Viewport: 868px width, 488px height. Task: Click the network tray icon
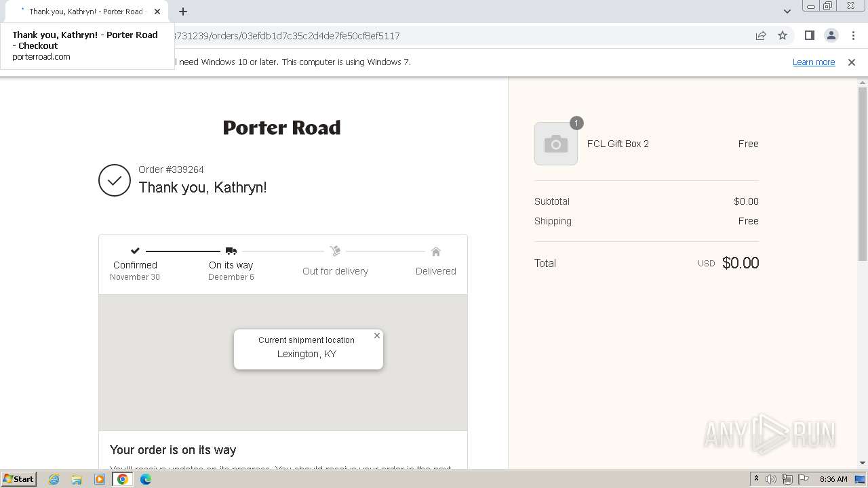point(787,479)
